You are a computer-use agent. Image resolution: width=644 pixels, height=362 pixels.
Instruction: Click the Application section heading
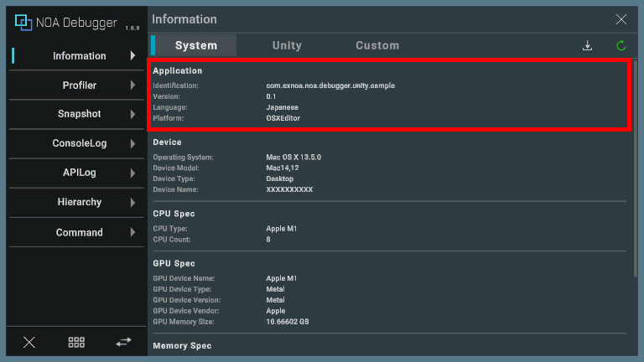coord(178,70)
